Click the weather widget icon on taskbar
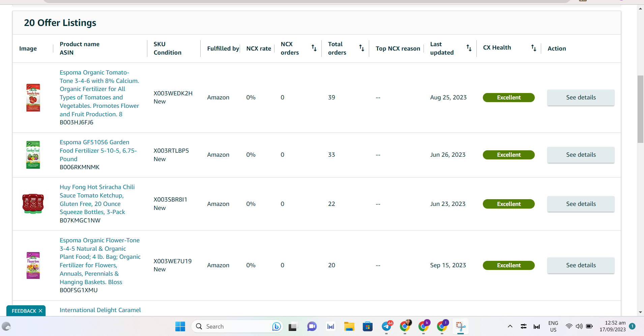 tap(6, 326)
